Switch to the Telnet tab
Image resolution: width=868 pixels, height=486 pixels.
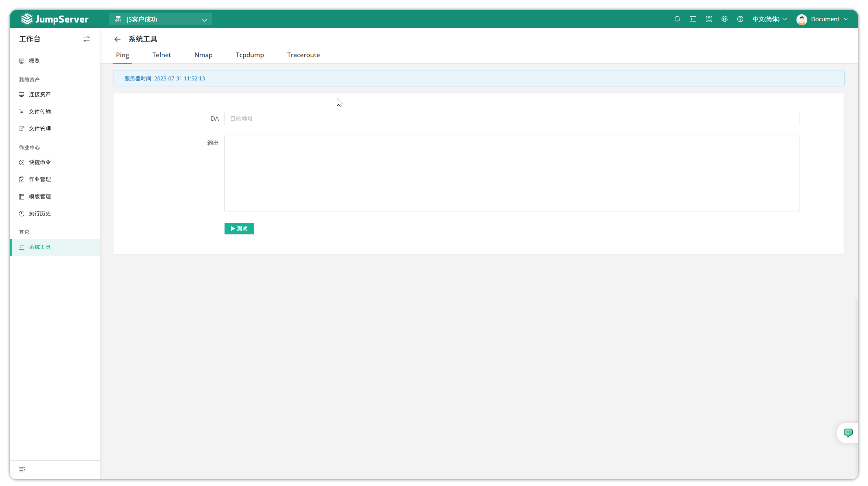pos(161,55)
